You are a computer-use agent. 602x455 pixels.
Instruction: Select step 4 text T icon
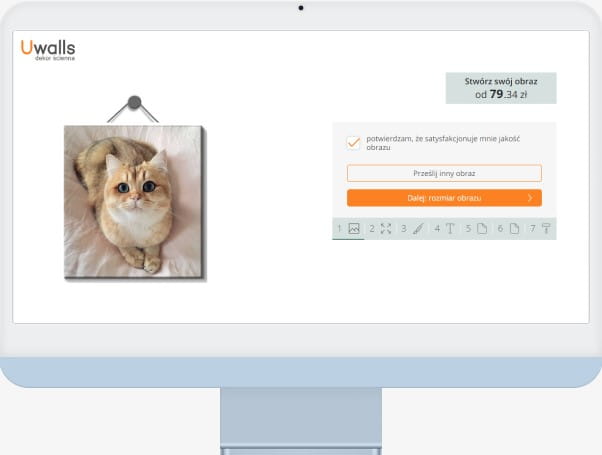[x=450, y=229]
